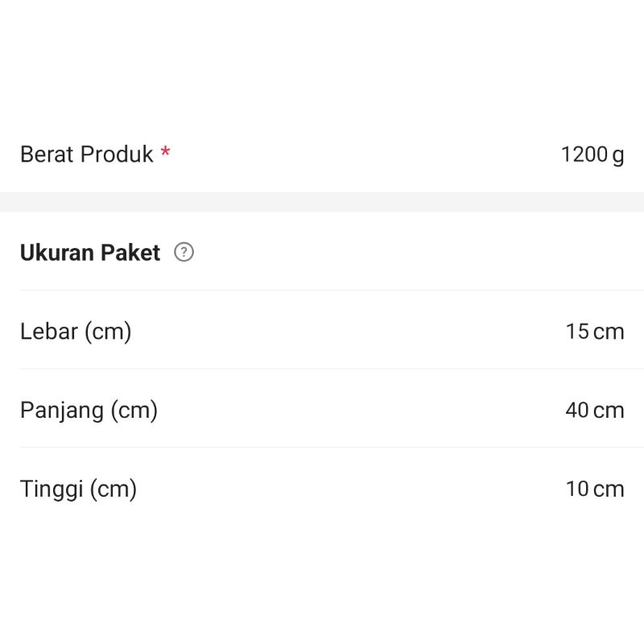Click the number 10 in Tinggi row
This screenshot has height=644, width=644.
(577, 489)
